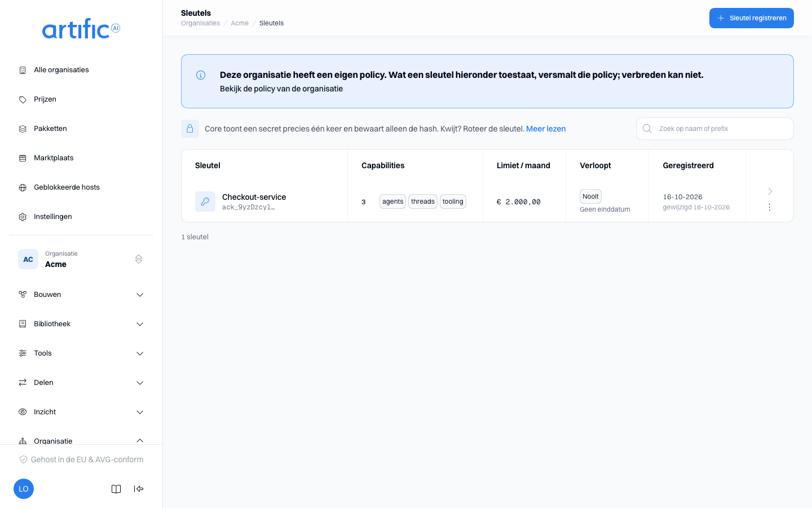Click the search magnifier icon
The image size is (812, 508).
(x=647, y=129)
